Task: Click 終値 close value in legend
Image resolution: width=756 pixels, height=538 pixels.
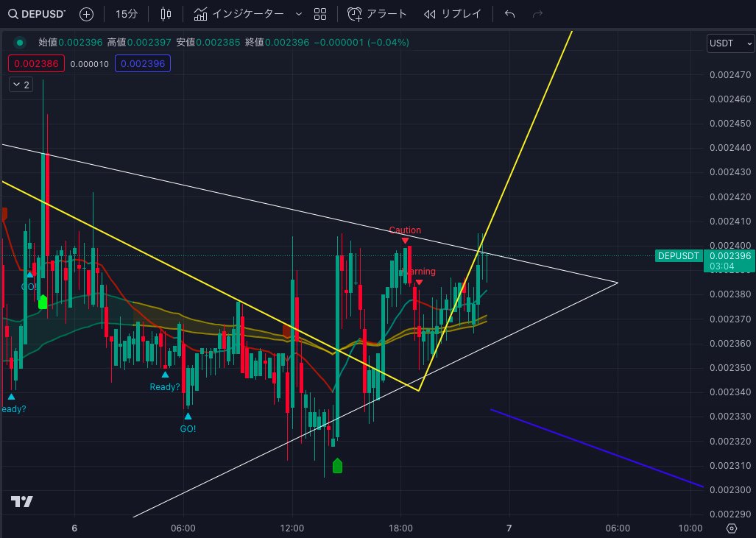Action: tap(277, 43)
